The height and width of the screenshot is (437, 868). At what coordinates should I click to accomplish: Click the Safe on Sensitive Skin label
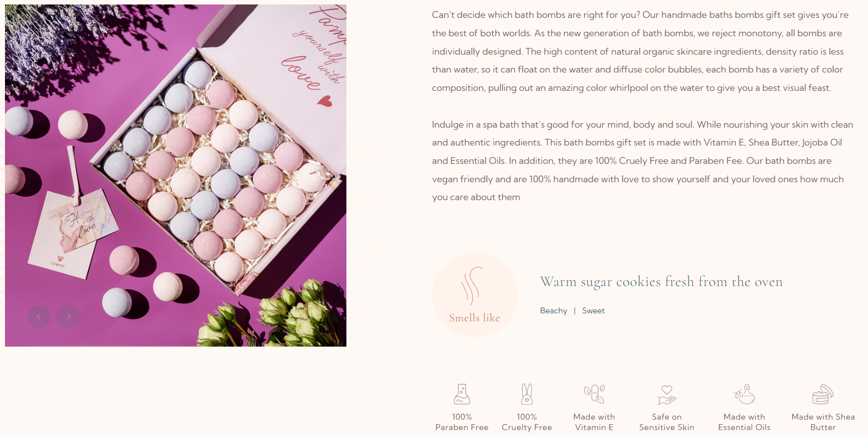(667, 422)
